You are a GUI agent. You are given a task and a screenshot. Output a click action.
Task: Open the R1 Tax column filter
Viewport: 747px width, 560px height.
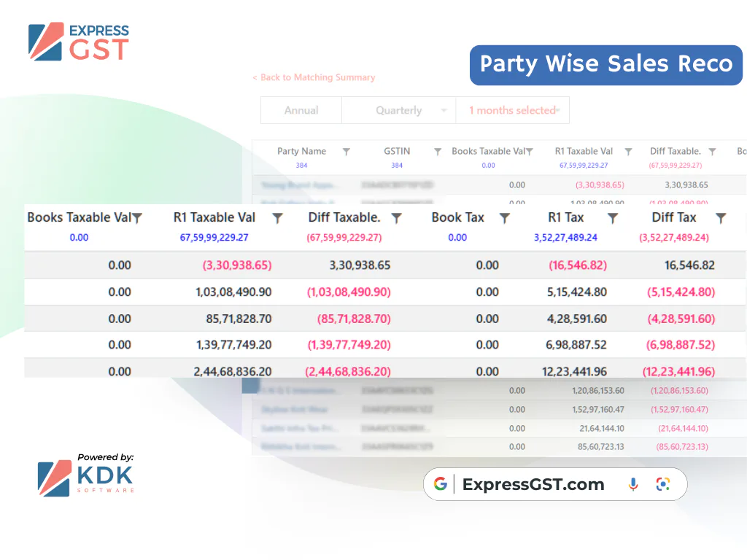coord(613,218)
